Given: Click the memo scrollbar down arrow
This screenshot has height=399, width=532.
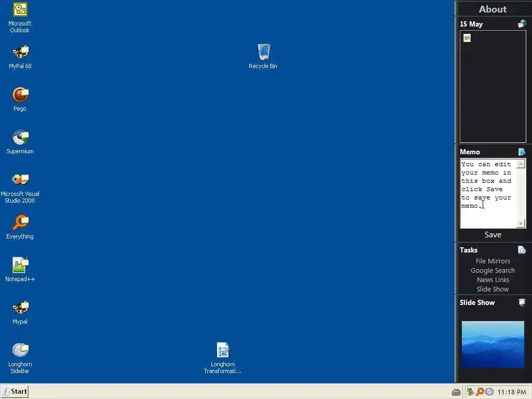Looking at the screenshot, I should pos(521,223).
